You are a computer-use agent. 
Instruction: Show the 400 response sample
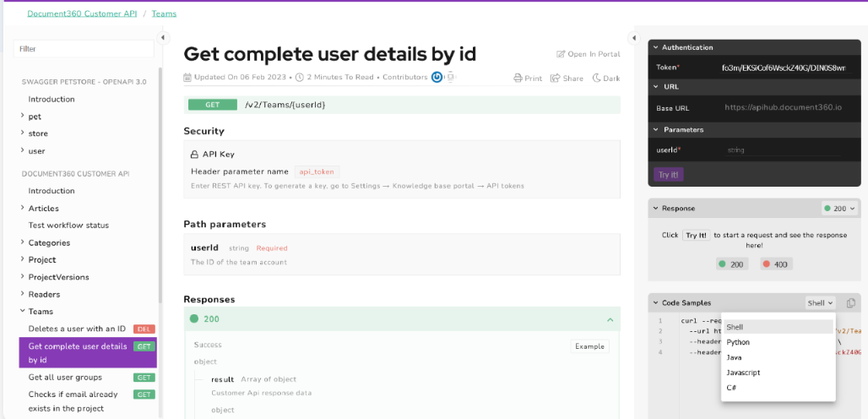click(775, 264)
